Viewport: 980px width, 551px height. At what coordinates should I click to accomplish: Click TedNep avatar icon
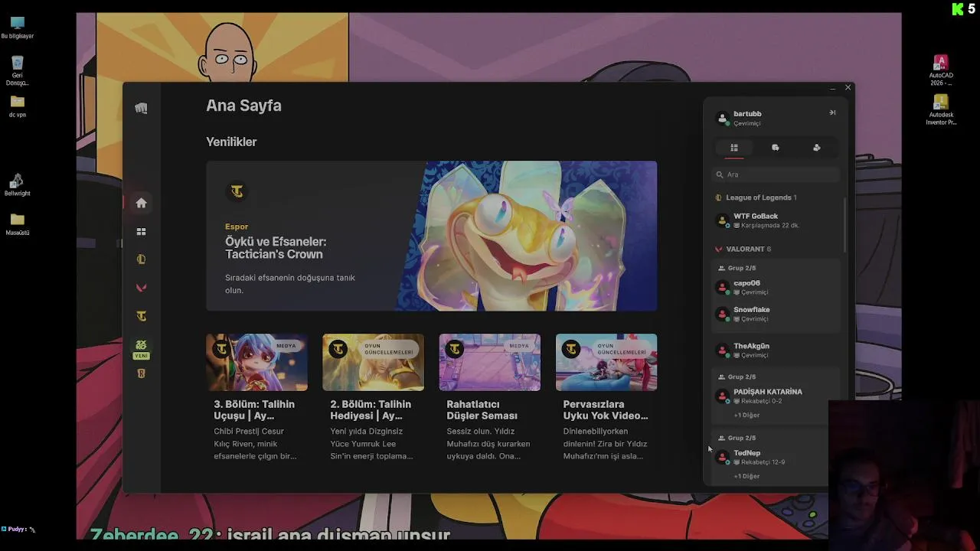coord(722,458)
